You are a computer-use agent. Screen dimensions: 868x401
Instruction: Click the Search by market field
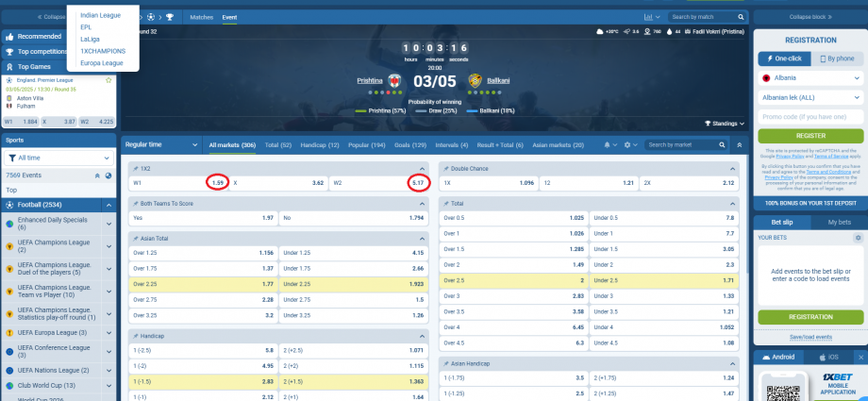(682, 145)
